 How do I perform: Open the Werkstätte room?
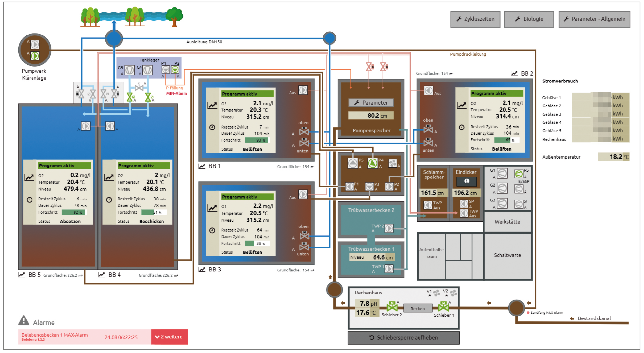[x=507, y=222]
